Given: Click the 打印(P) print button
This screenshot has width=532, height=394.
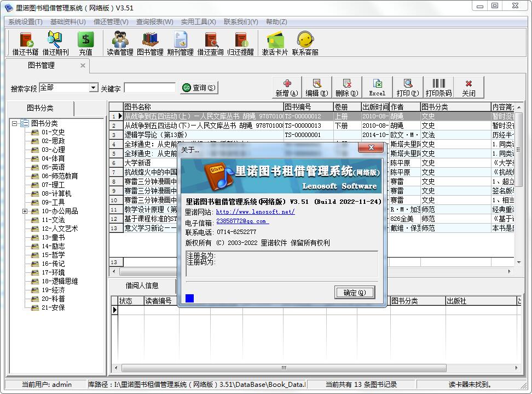Looking at the screenshot, I should (407, 88).
